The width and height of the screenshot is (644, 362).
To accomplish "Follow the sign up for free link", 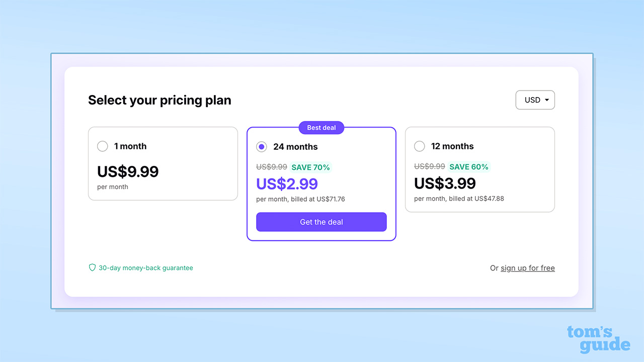I will [x=527, y=268].
